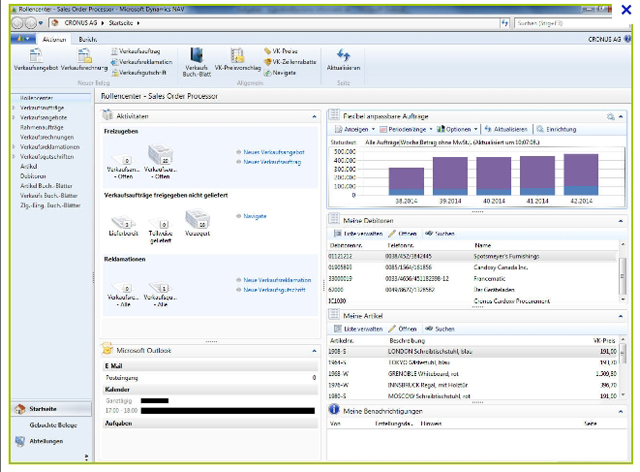
Task: Open the Verkaufsaufträge Offen cue stack
Action: (161, 162)
